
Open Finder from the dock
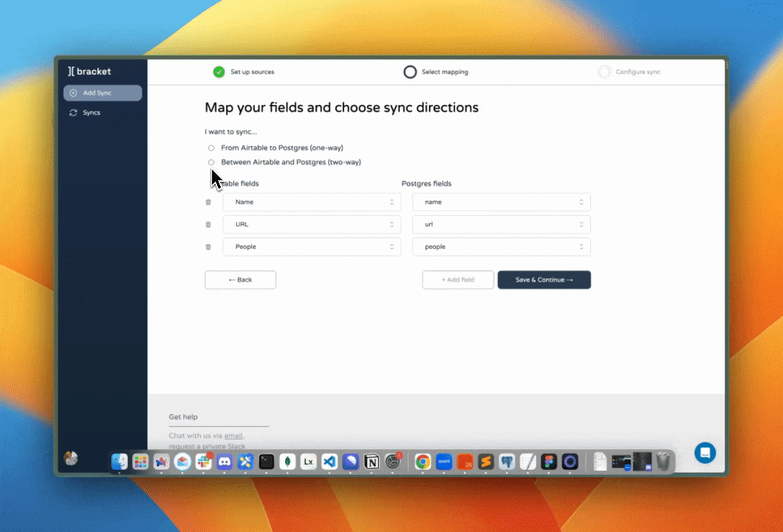[x=120, y=462]
